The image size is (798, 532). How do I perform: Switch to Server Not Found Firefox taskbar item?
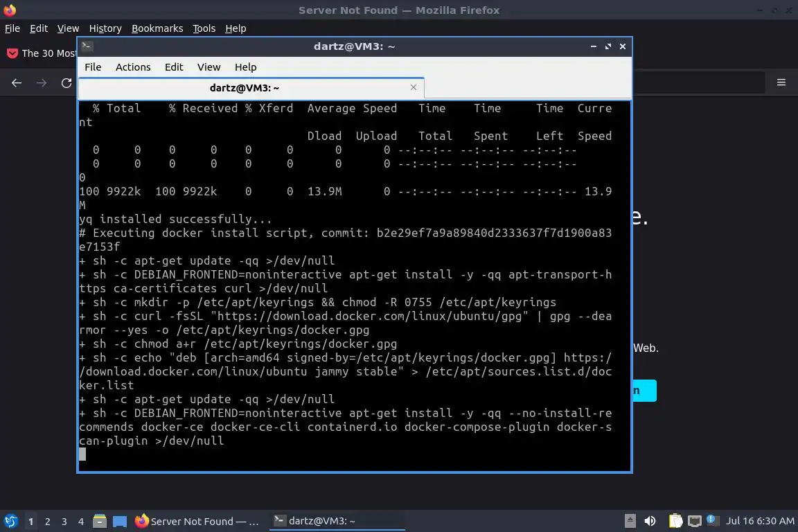click(x=197, y=522)
